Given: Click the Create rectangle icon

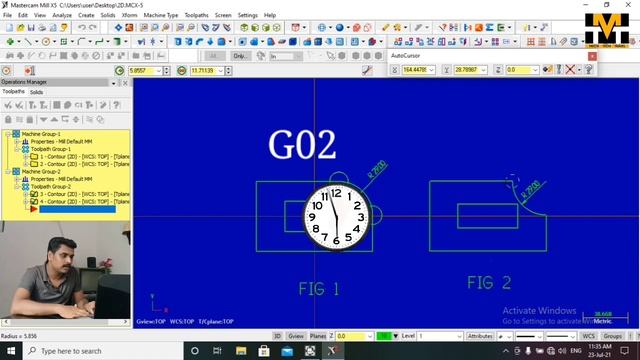Looking at the screenshot, I should click(64, 42).
